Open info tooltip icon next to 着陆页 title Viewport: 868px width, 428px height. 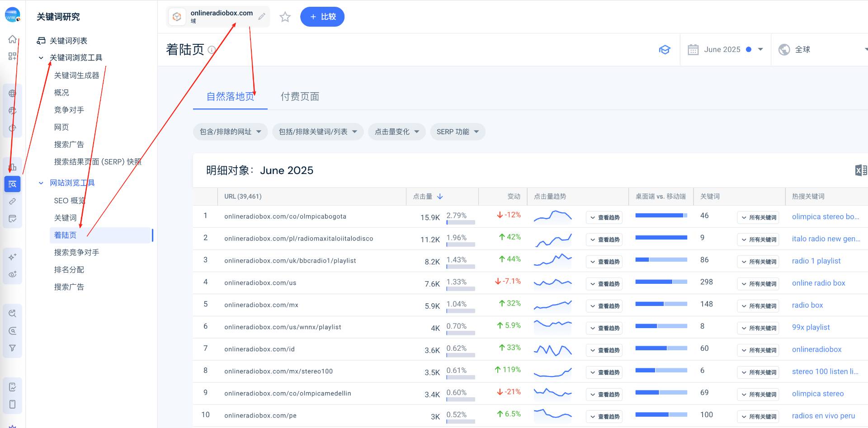pyautogui.click(x=212, y=50)
